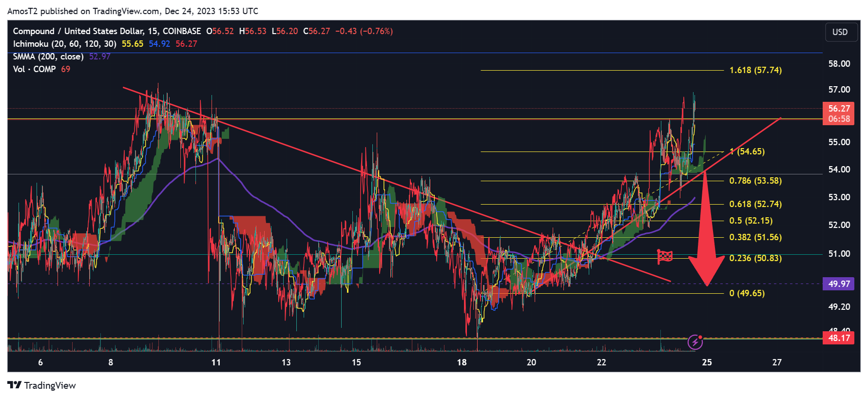Click date 13 on the time axis
Image resolution: width=868 pixels, height=398 pixels.
pyautogui.click(x=286, y=362)
